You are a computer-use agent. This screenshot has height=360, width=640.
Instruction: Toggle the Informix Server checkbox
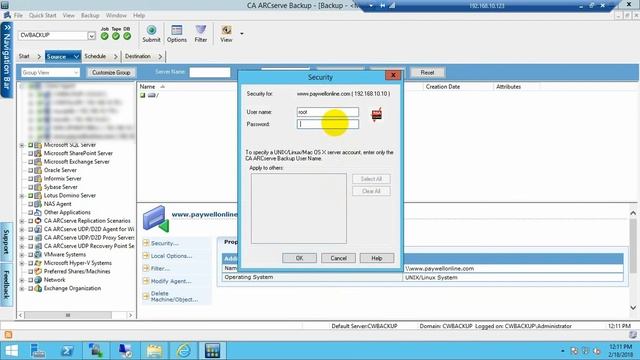coord(30,179)
